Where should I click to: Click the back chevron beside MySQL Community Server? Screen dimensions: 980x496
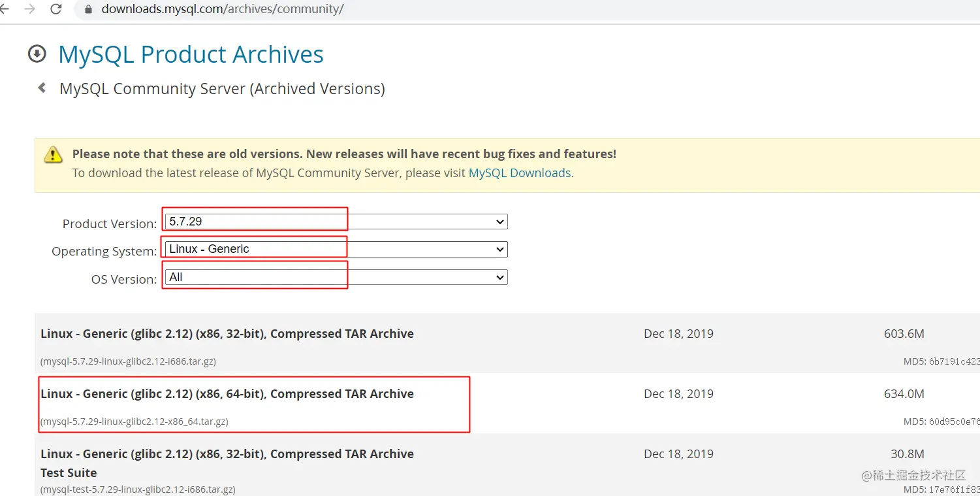pyautogui.click(x=42, y=88)
